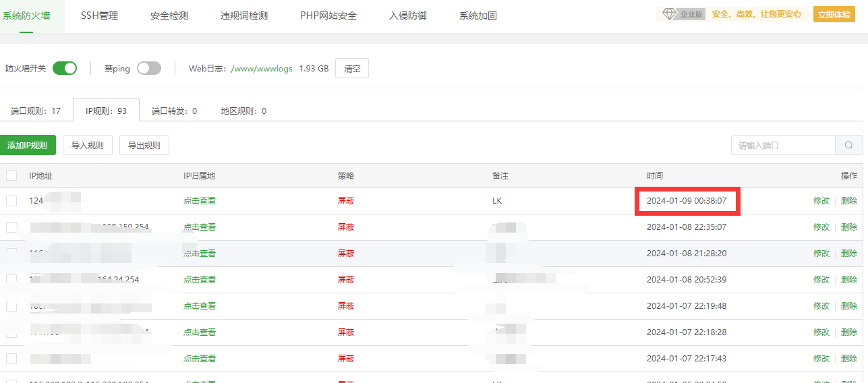View IP location for 2024-01-08 22:35:07 row

[200, 227]
